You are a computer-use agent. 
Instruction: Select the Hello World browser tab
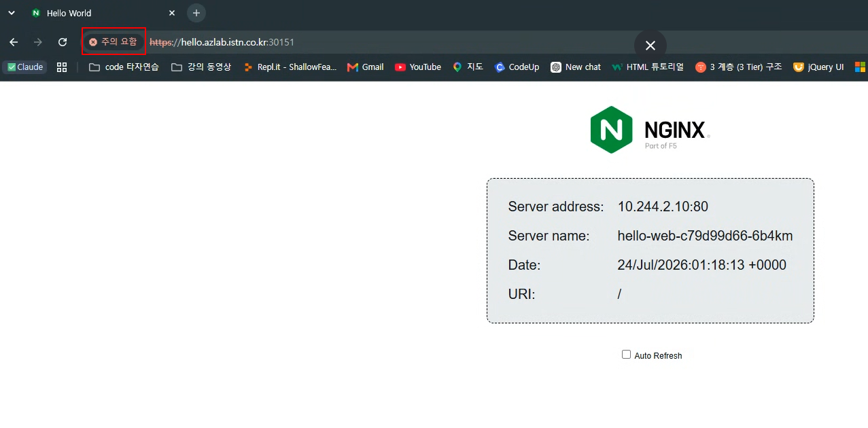coord(102,13)
